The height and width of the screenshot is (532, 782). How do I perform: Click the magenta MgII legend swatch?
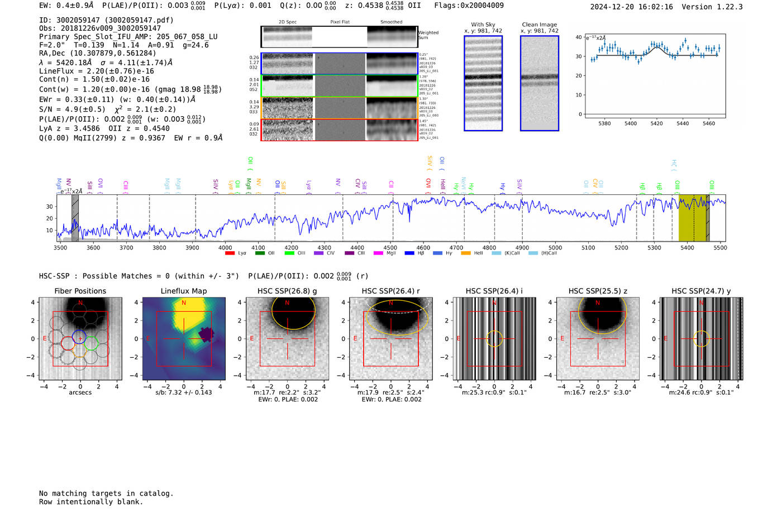pyautogui.click(x=378, y=253)
